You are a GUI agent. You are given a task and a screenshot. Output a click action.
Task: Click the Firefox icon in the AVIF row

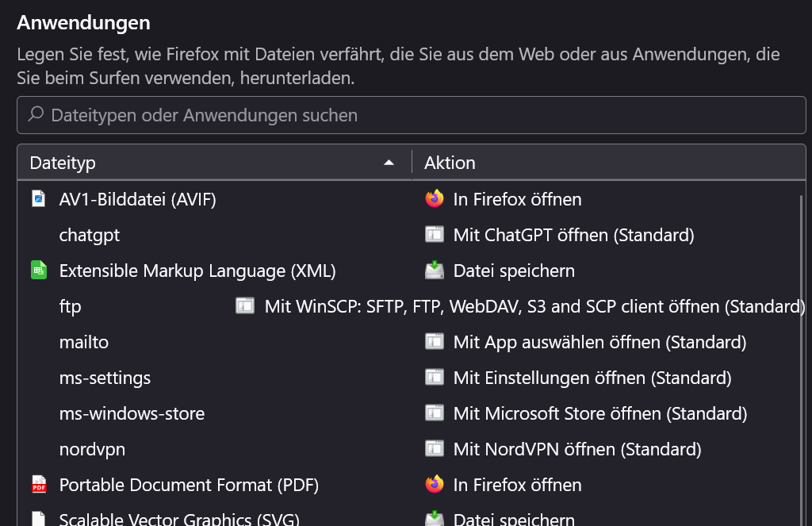[435, 199]
